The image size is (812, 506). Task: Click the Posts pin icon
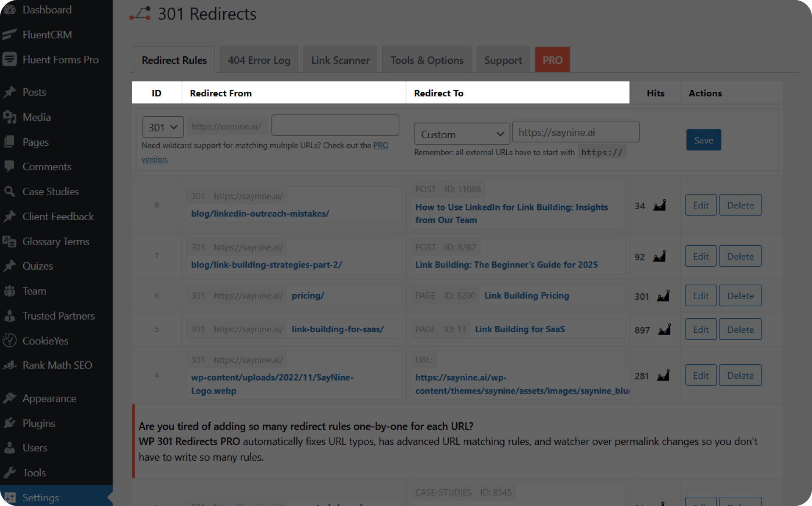pyautogui.click(x=10, y=92)
